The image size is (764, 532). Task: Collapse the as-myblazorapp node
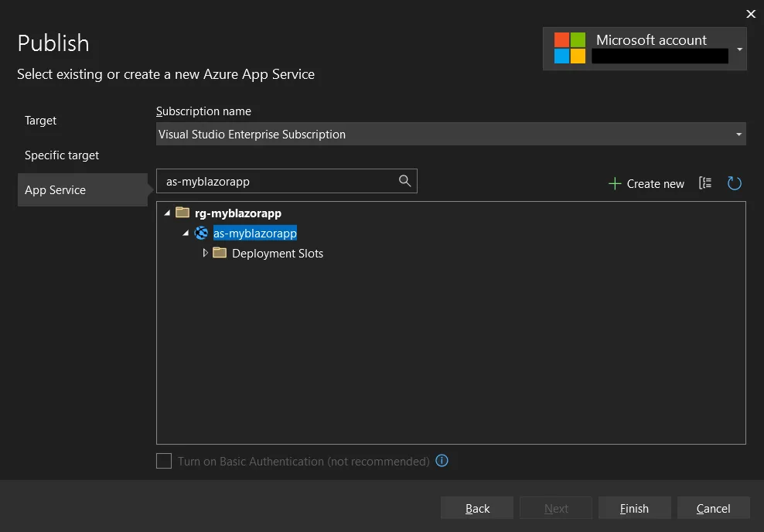click(186, 234)
